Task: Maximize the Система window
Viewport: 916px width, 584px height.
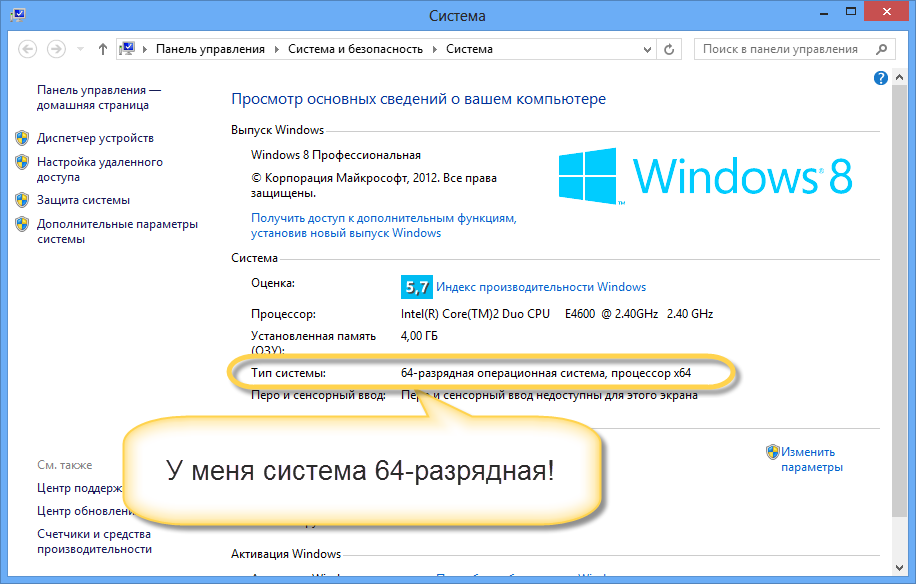Action: coord(851,12)
